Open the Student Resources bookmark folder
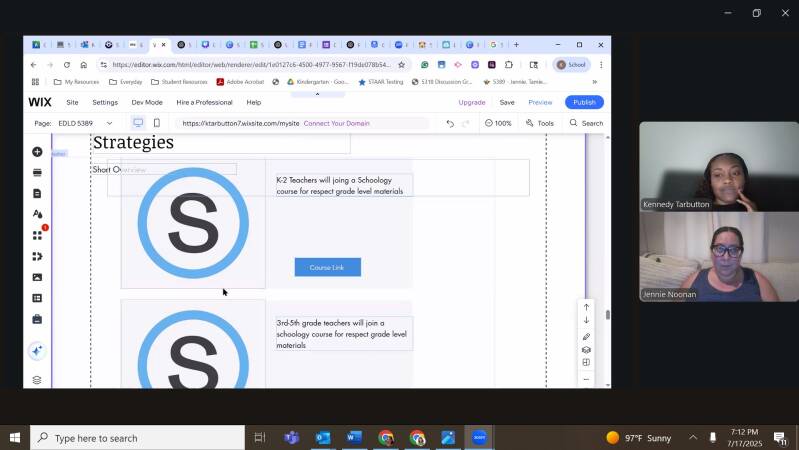The image size is (799, 450). click(179, 82)
